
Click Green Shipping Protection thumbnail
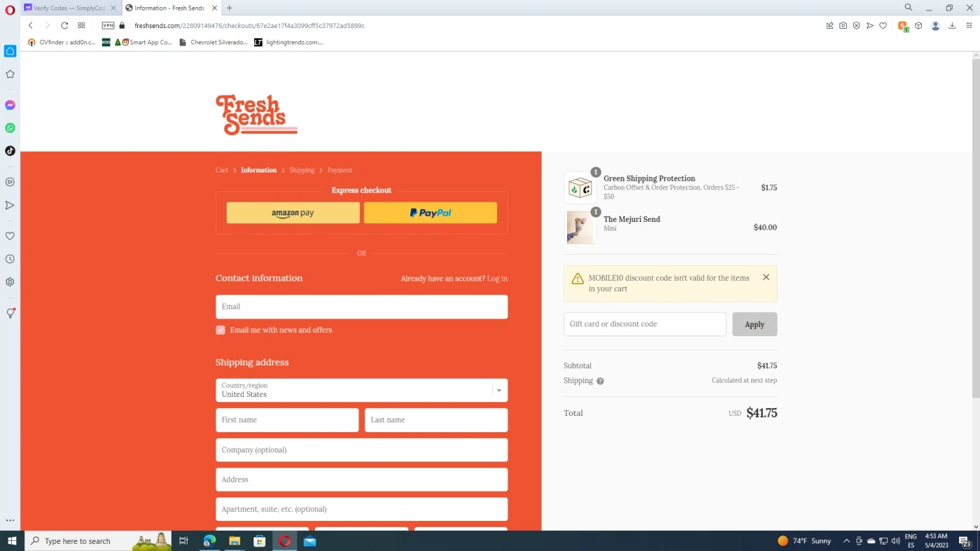(x=580, y=188)
